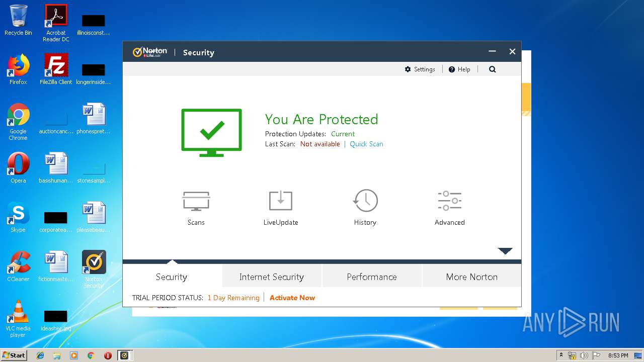Open the Scans feature icon
Viewport: 644px width, 362px height.
click(x=196, y=201)
